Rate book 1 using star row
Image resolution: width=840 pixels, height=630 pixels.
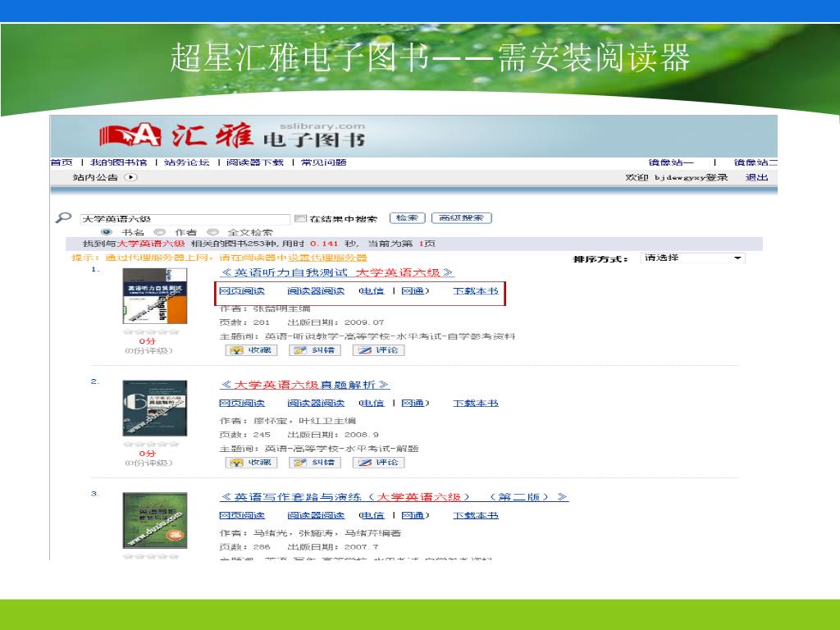click(151, 331)
